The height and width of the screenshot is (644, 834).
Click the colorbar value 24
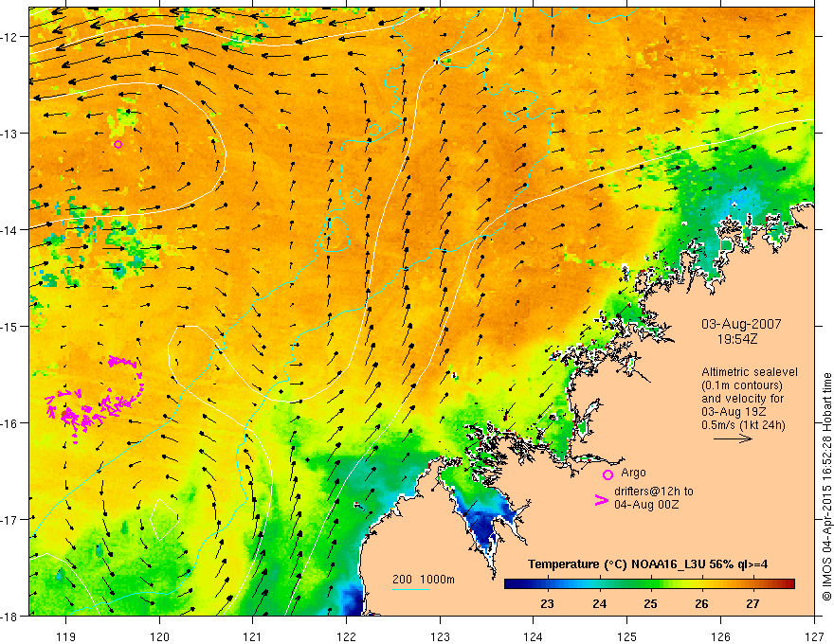599,604
